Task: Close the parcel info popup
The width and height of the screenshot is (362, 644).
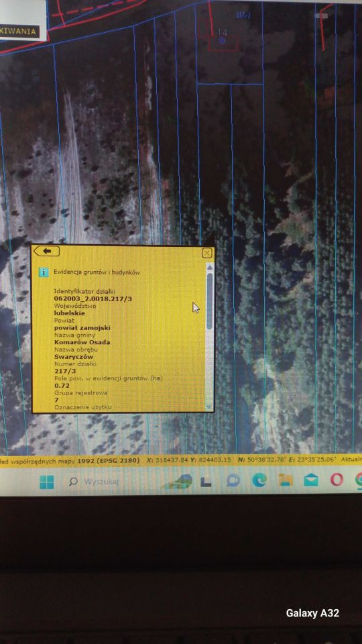Action: click(207, 253)
